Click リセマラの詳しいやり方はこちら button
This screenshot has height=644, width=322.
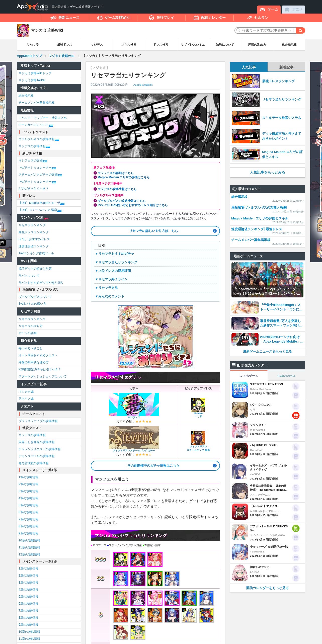tap(155, 231)
